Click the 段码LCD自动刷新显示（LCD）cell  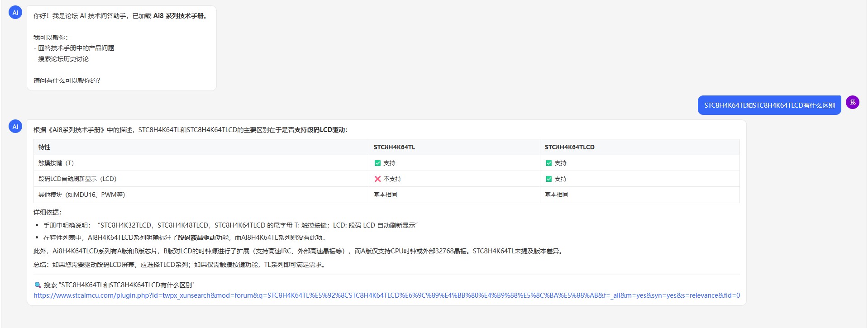tap(201, 179)
